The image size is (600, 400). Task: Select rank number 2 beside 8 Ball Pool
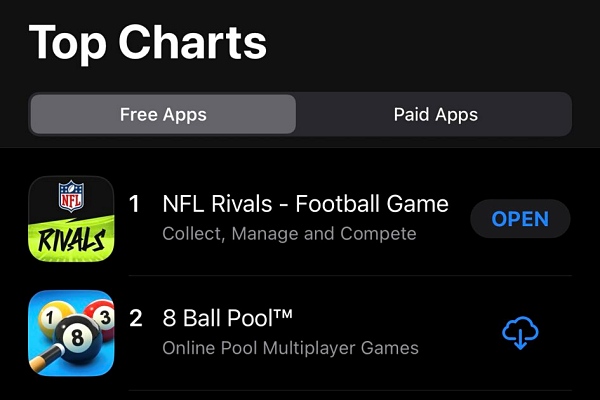coord(135,318)
